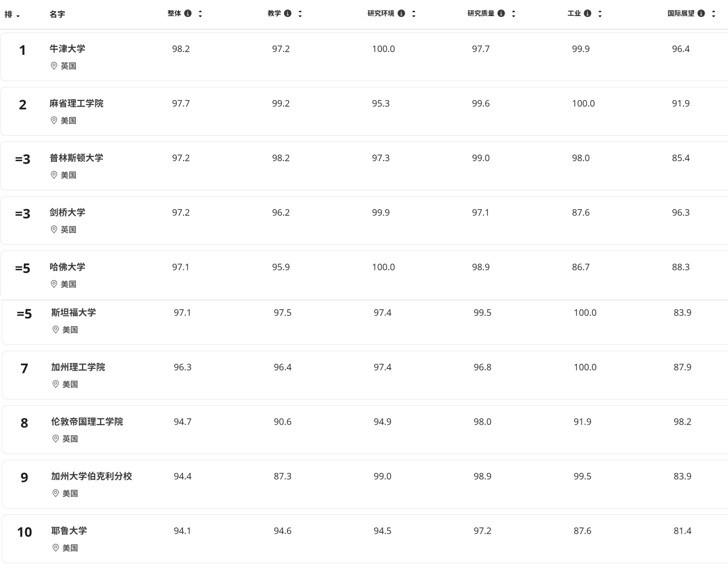The width and height of the screenshot is (728, 568).
Task: Click info icon next to 工业 header
Action: coord(588,13)
